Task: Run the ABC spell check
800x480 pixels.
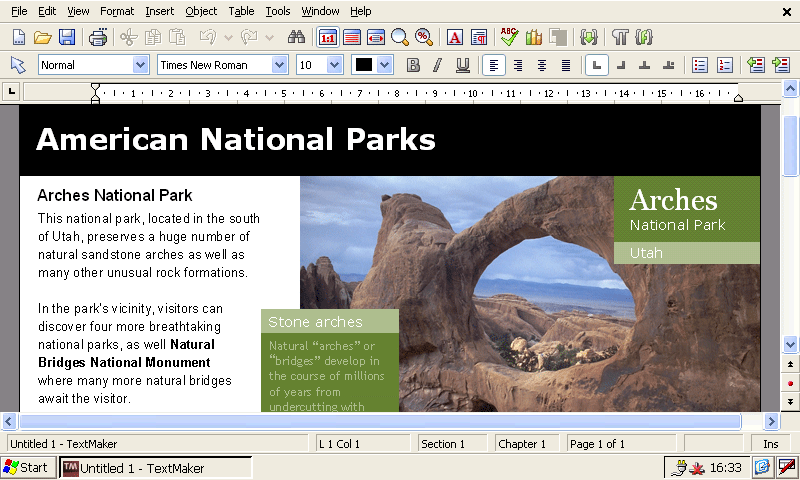Action: 509,37
